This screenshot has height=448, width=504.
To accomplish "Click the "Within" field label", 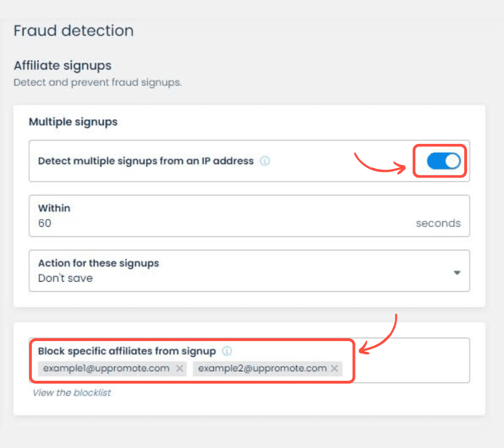I will pos(54,208).
